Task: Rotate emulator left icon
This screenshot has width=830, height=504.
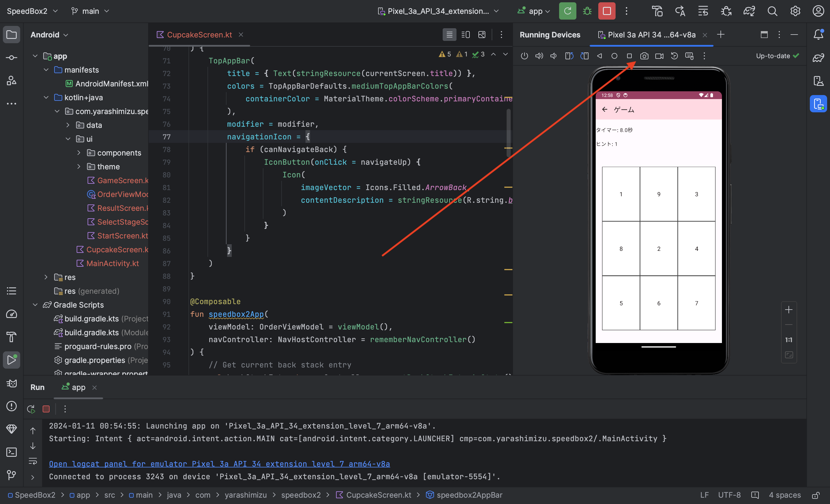Action: pyautogui.click(x=569, y=56)
